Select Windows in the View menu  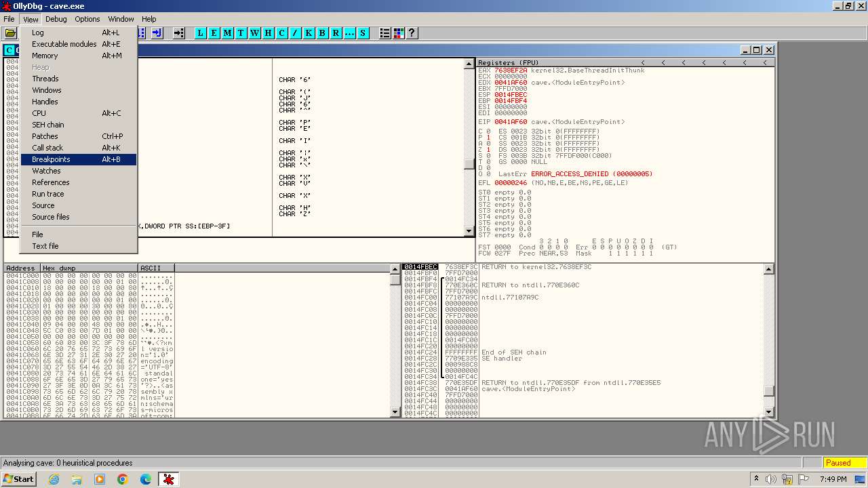[x=79, y=90]
